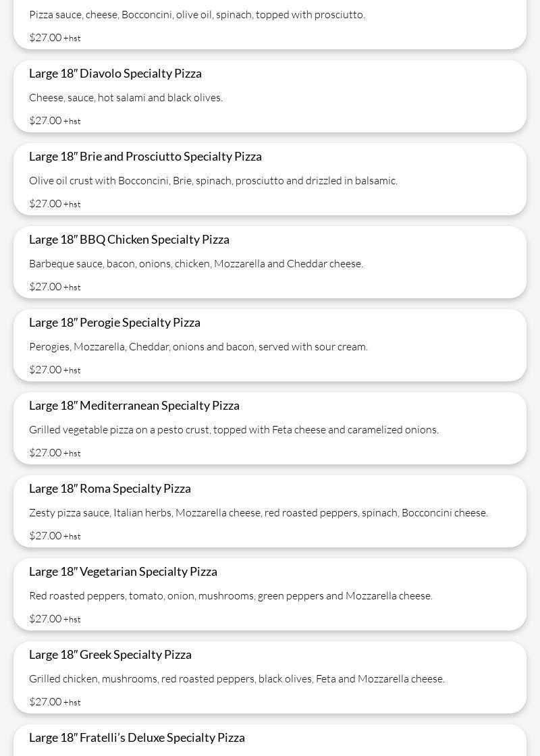Click the Grilled chicken, mushrooms Greek description

tap(237, 678)
